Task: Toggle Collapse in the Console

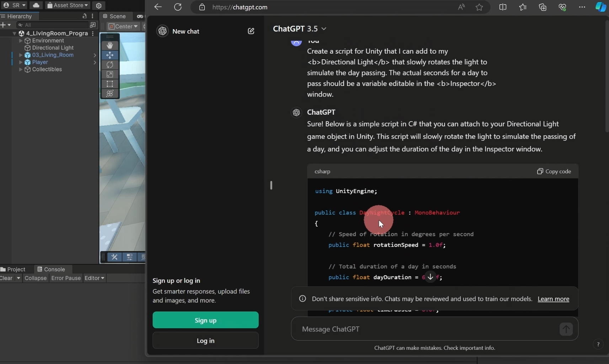Action: tap(36, 278)
